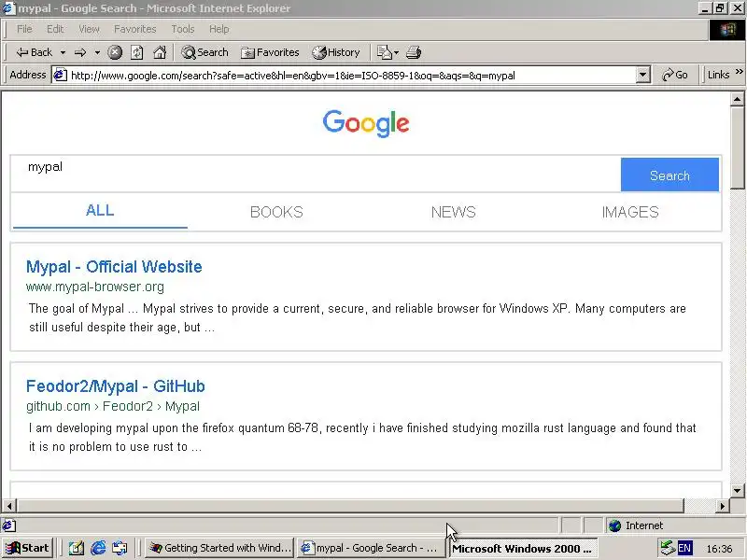Expand the Address bar URL dropdown
Image resolution: width=747 pixels, height=560 pixels.
coord(642,76)
